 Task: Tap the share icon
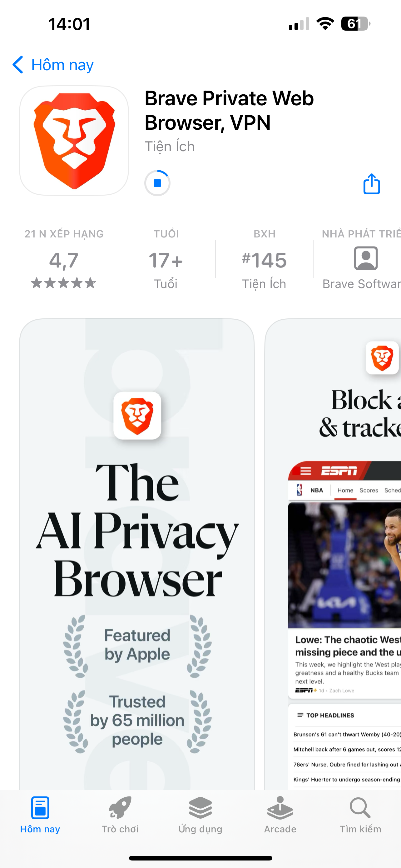point(372,184)
